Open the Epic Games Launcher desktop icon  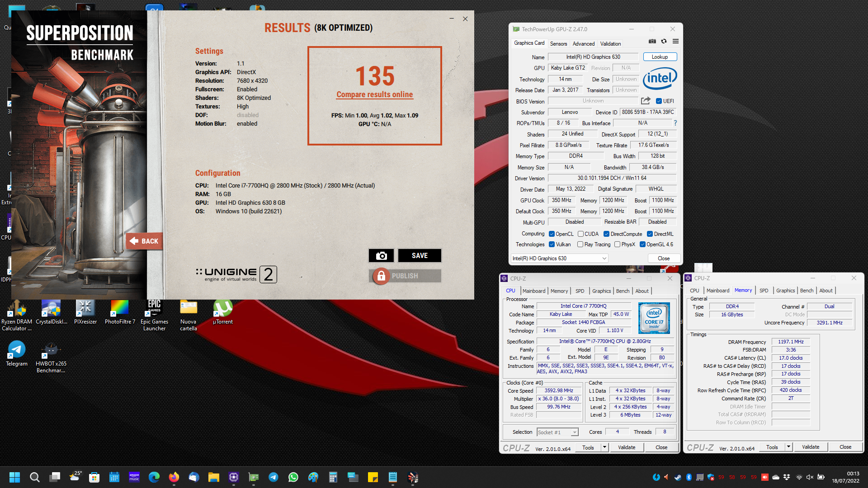[x=154, y=315]
